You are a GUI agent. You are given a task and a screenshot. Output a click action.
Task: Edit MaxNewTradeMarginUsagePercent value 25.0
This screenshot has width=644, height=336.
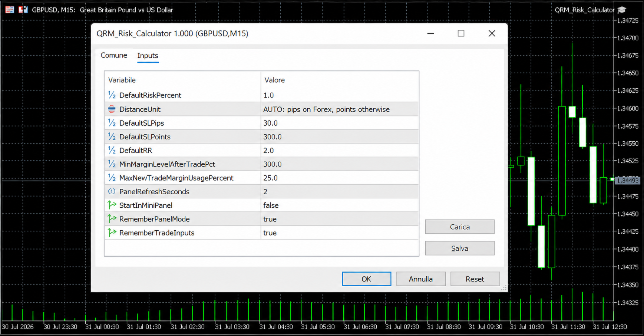pos(340,178)
